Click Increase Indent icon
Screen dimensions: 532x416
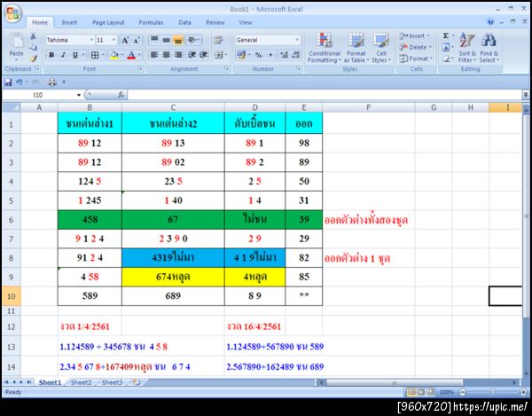coord(204,55)
